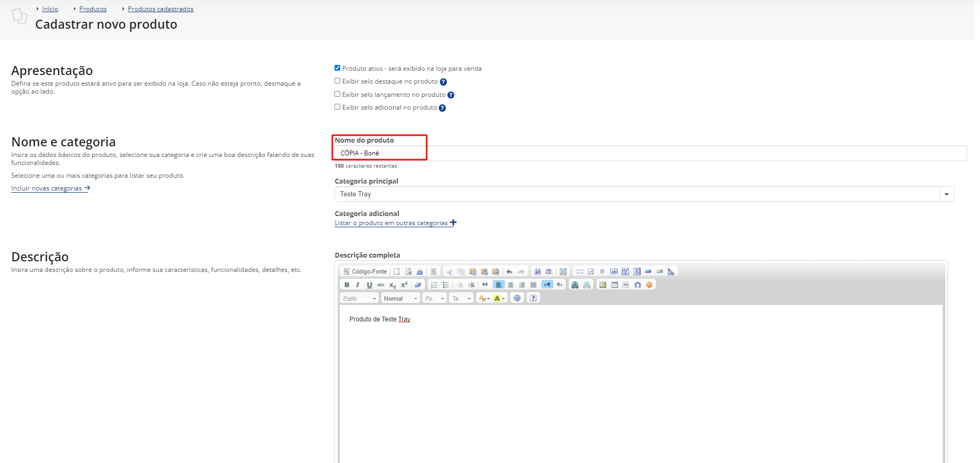The image size is (980, 463).
Task: Insert a hidden field element
Action: (671, 271)
